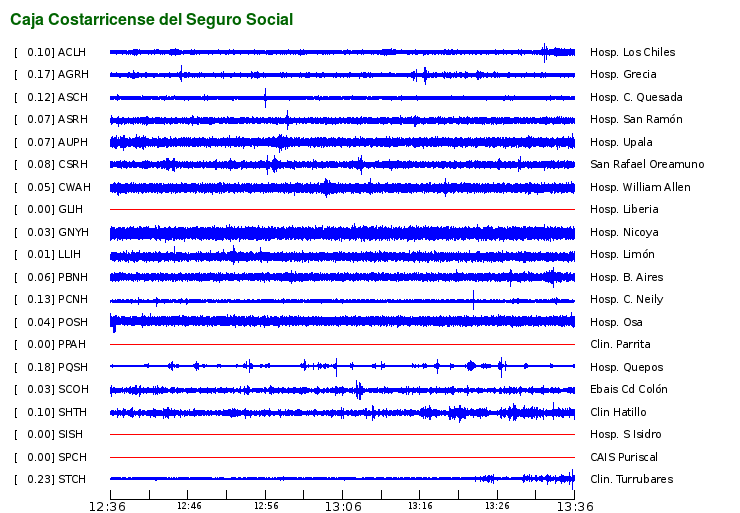Screen dimensions: 740x513
Task: Click the 12:56 time axis label
Action: [266, 506]
